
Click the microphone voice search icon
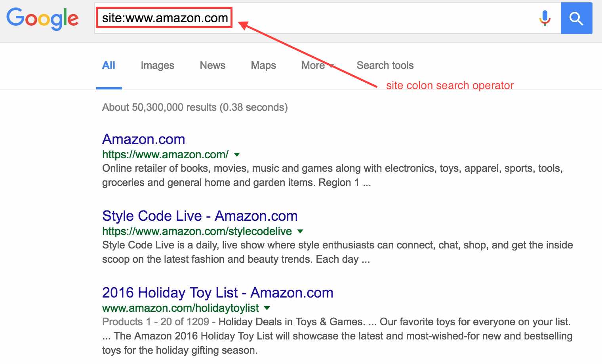coord(545,18)
